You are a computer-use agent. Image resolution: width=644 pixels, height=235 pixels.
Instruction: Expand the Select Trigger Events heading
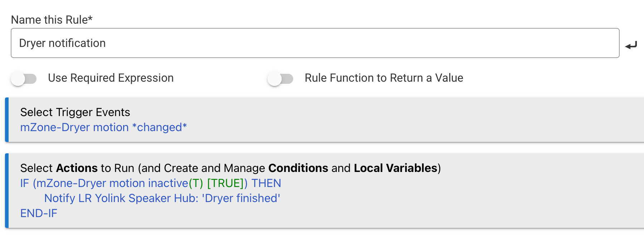(75, 112)
